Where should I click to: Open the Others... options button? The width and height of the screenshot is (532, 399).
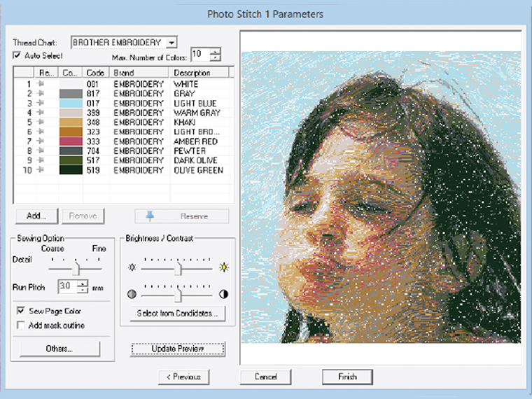pos(59,349)
